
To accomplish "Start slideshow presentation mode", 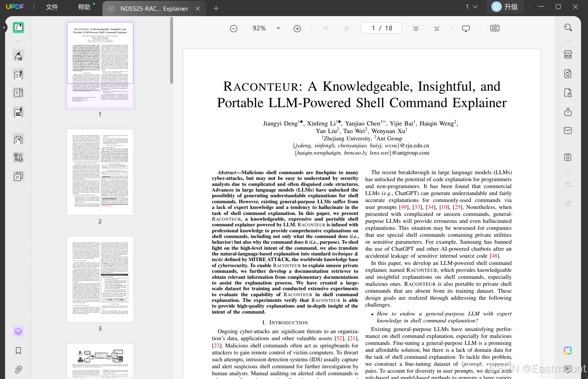I will (466, 28).
